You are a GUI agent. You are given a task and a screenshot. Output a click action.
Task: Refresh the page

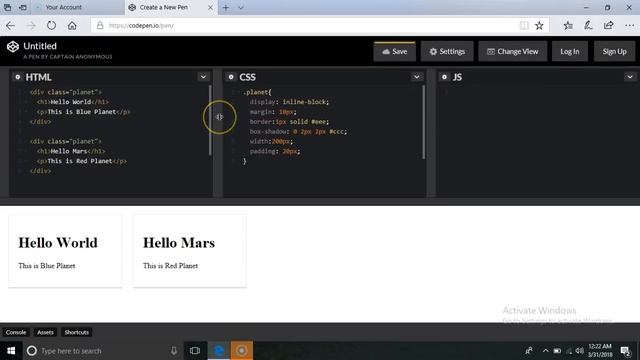pos(51,25)
